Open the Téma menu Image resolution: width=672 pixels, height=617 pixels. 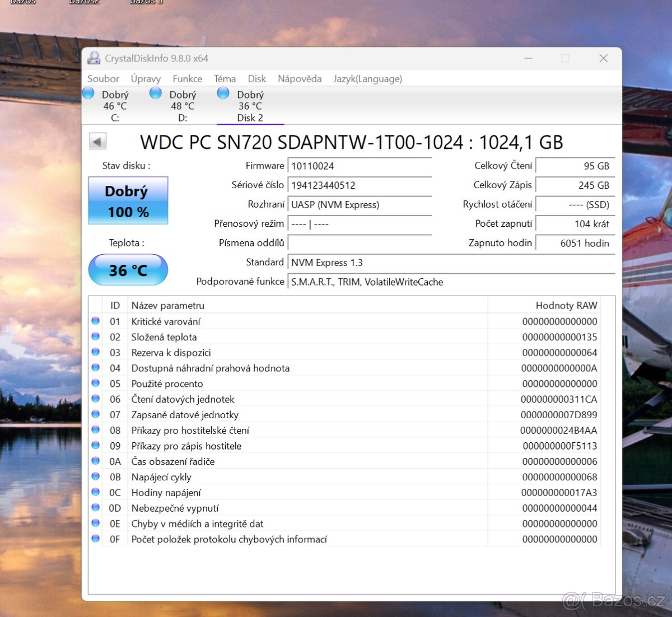(225, 79)
